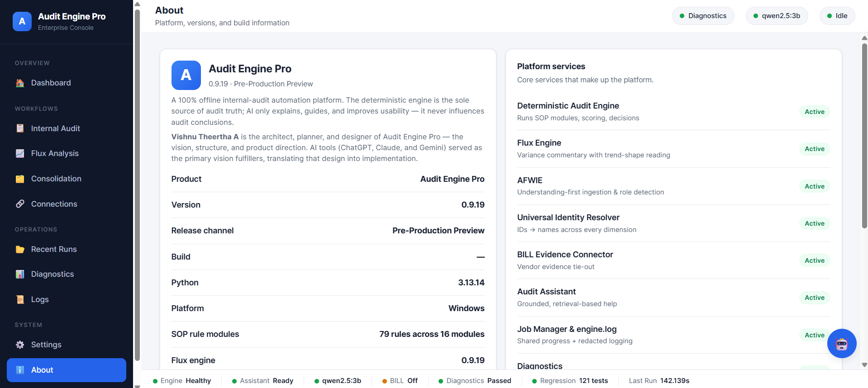The image size is (868, 388).
Task: Select the About menu item
Action: pyautogui.click(x=66, y=370)
